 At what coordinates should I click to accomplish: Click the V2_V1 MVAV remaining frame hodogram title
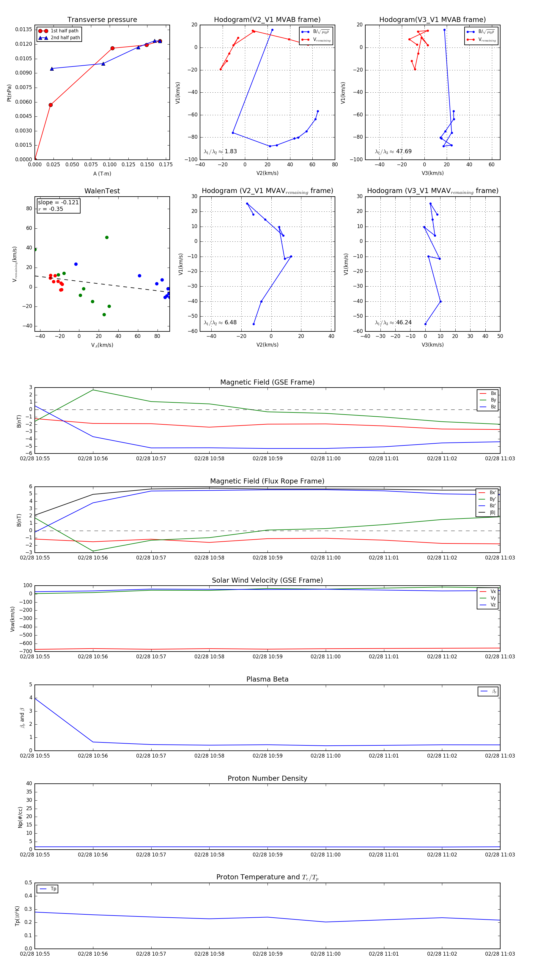tap(267, 191)
